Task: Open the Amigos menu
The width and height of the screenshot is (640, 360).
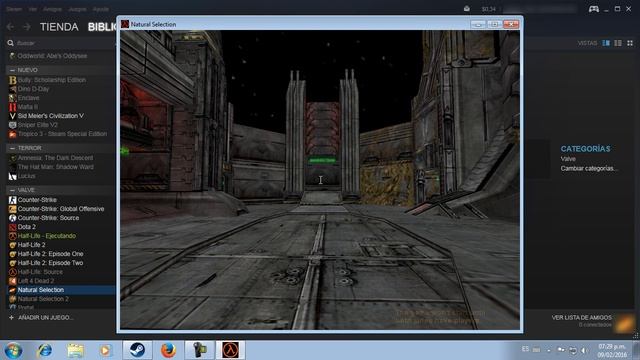Action: tap(52, 9)
